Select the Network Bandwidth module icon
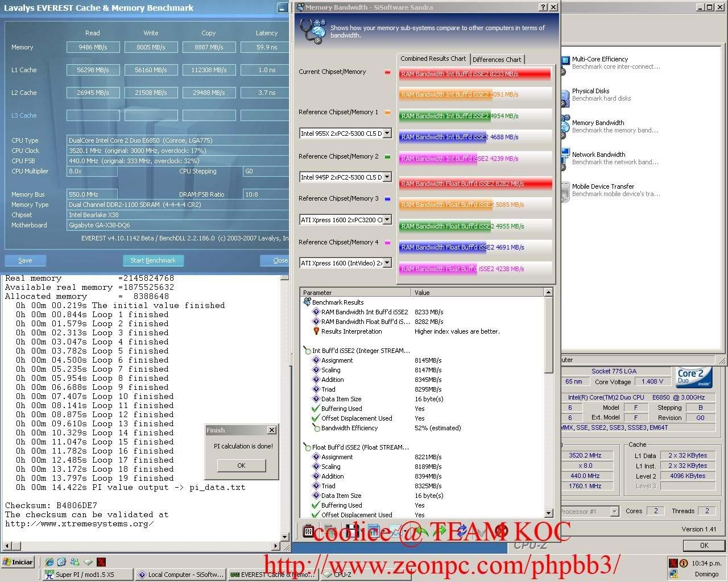Screen dimensions: 728x582 point(565,159)
